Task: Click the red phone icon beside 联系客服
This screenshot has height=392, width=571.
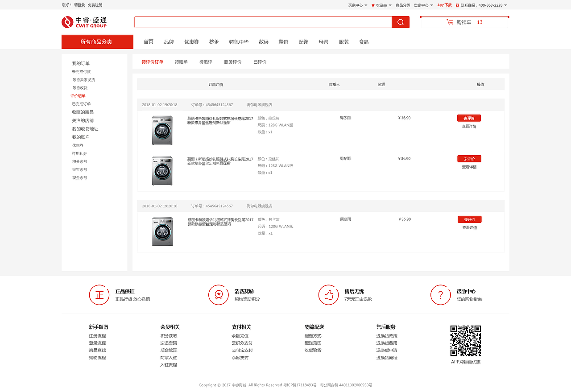Action: (x=457, y=5)
